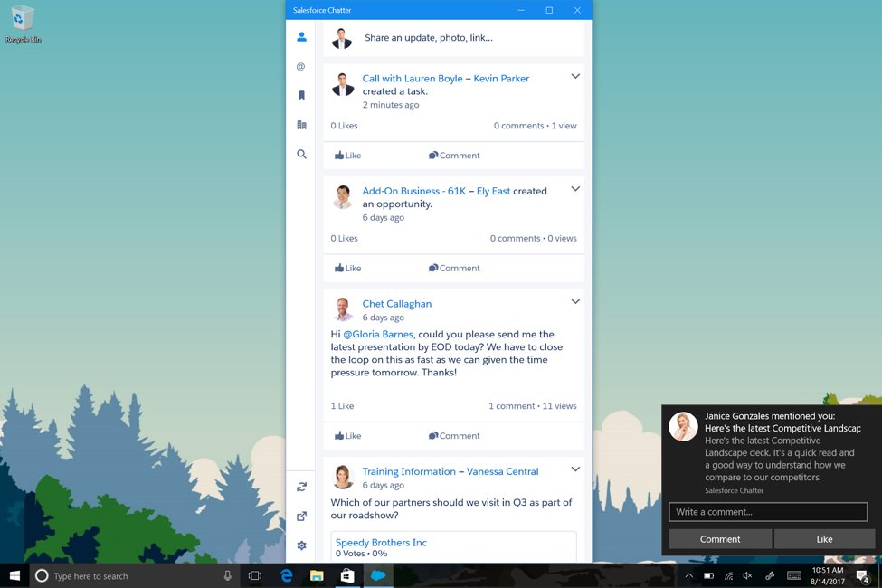
Task: Expand the Call with Lauren Boyle post menu
Action: (575, 76)
